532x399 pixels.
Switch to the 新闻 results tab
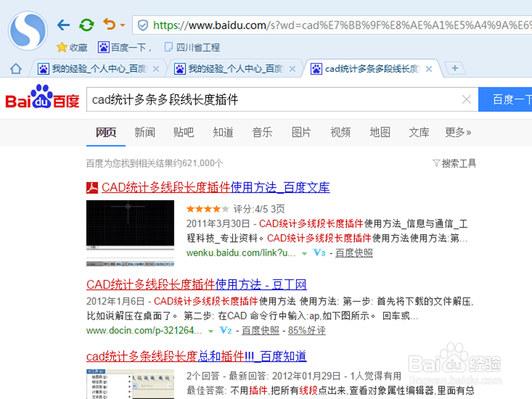coord(144,132)
